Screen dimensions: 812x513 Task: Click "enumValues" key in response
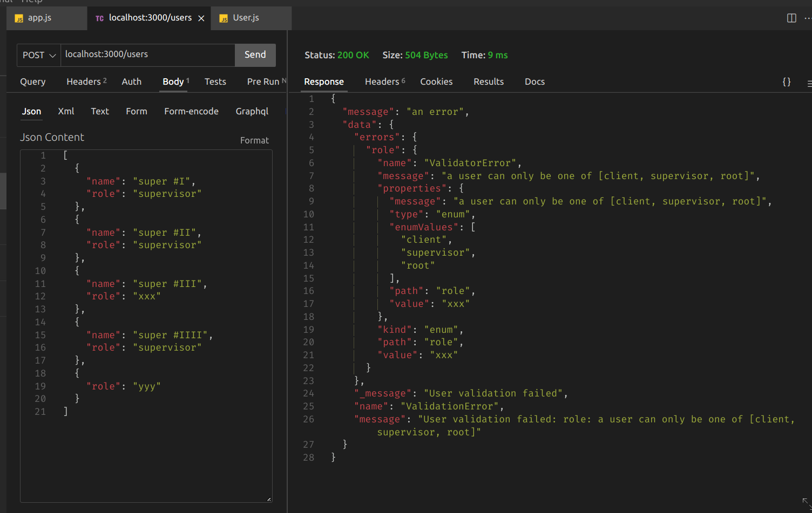coord(424,227)
